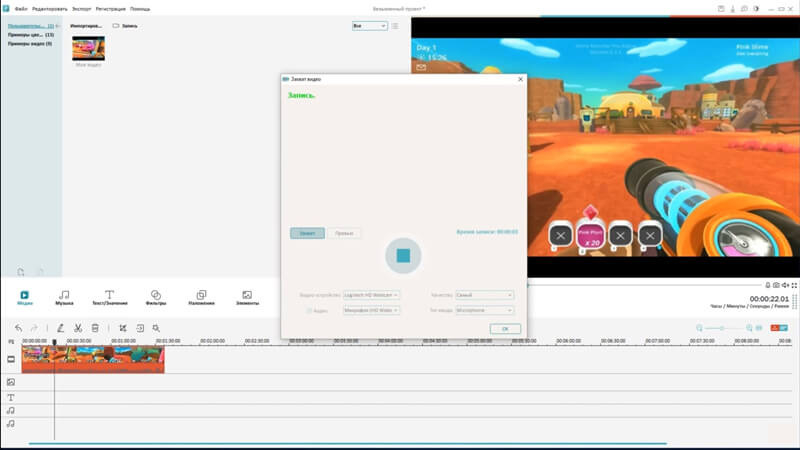Click the second music track icon
Screen dimensions: 800x450
(11, 423)
